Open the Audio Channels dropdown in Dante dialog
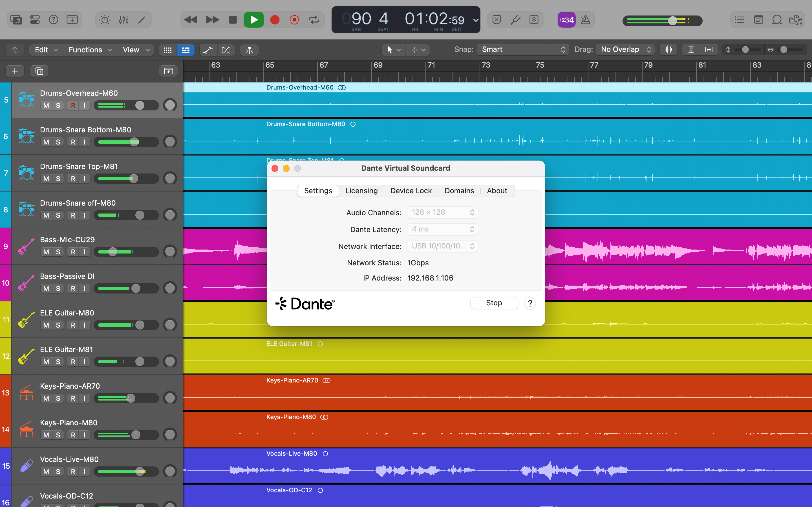The image size is (812, 507). point(442,212)
